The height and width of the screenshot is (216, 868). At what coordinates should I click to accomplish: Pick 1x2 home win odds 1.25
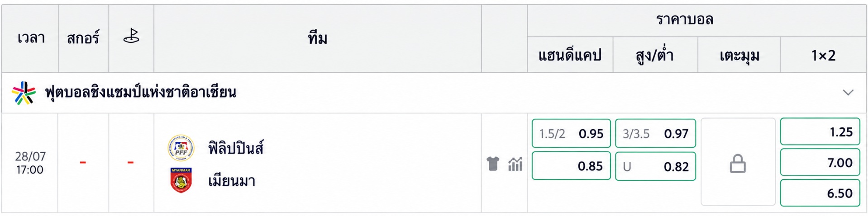coord(820,131)
